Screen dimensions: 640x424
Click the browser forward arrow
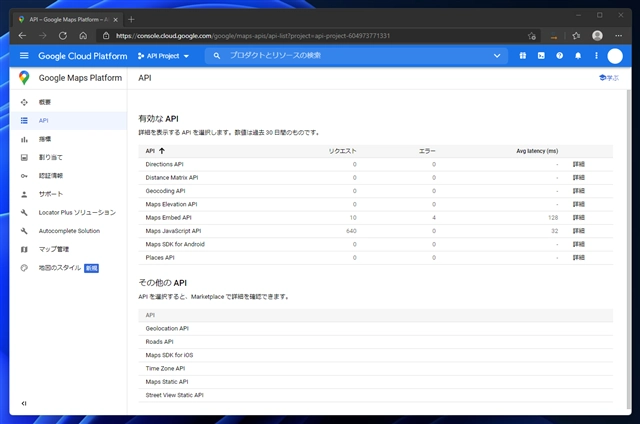tap(42, 36)
